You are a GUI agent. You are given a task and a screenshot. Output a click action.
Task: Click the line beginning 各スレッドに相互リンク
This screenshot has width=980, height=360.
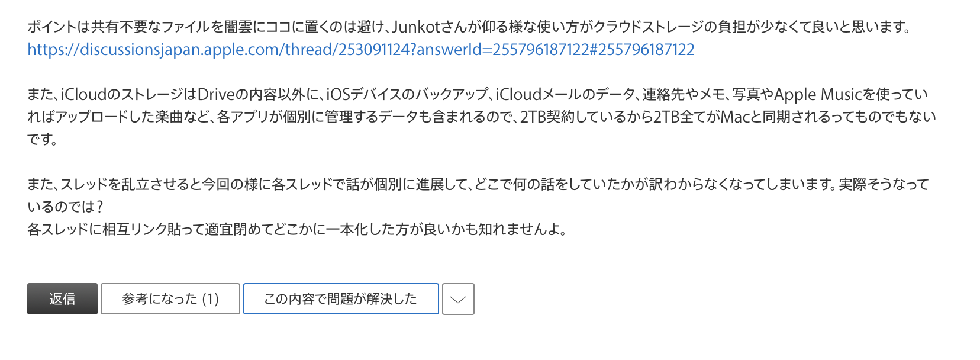click(296, 230)
